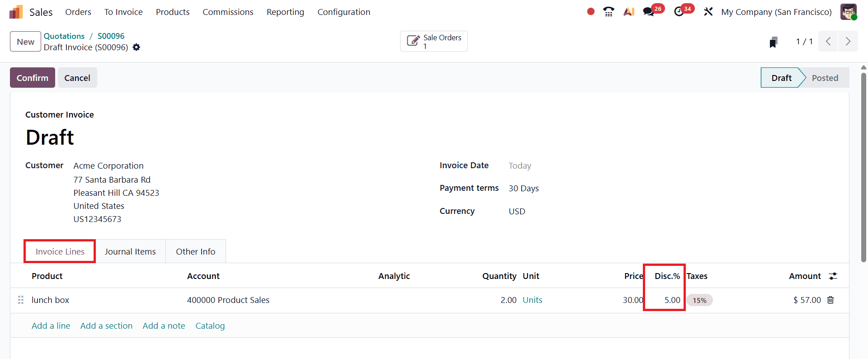Click the $ 57.00 amount cell
Image resolution: width=868 pixels, height=359 pixels.
[807, 300]
